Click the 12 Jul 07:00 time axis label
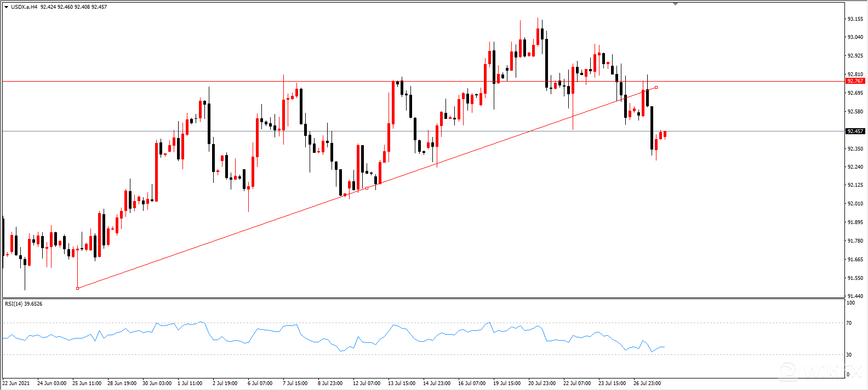 click(x=367, y=383)
